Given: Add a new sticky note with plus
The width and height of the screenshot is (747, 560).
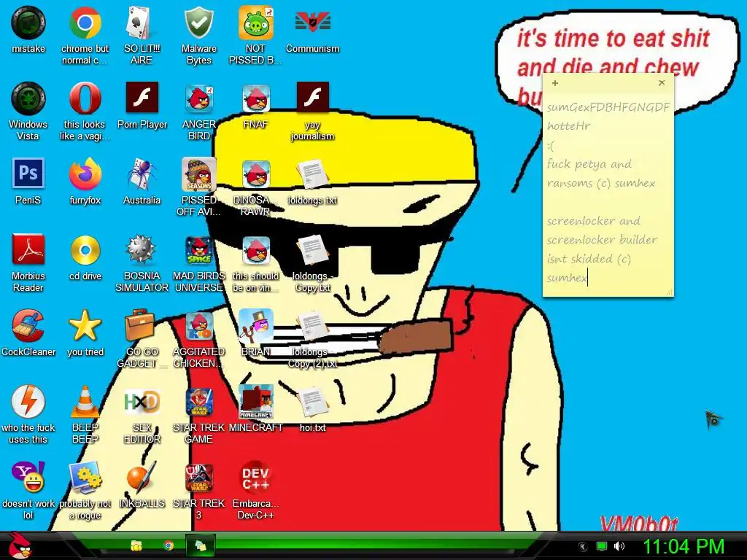Looking at the screenshot, I should [555, 83].
